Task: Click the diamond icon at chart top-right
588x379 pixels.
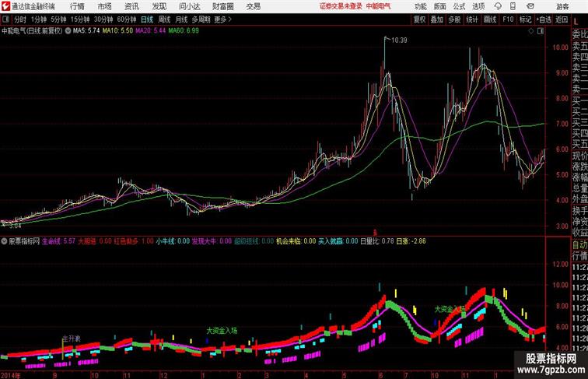Action: 531,31
